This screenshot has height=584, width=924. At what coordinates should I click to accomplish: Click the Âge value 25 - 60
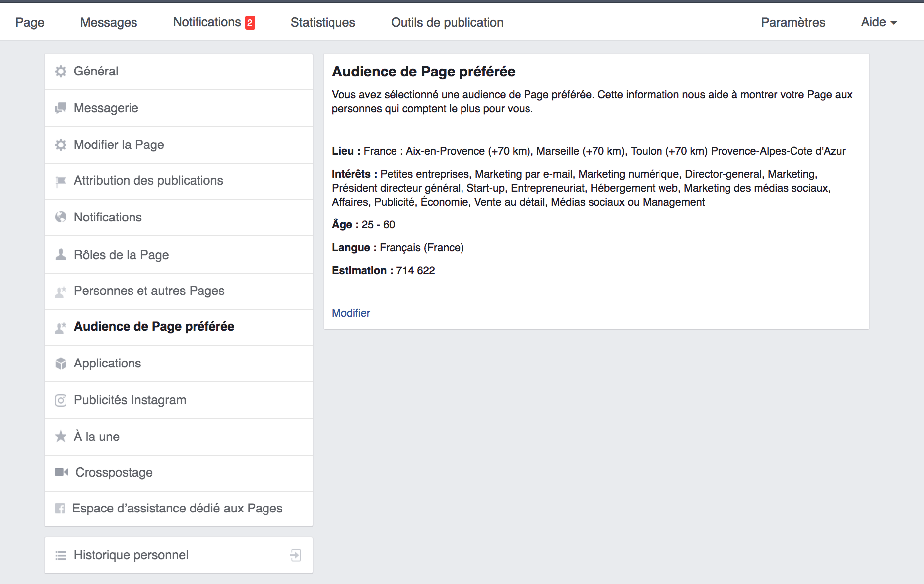[378, 225]
